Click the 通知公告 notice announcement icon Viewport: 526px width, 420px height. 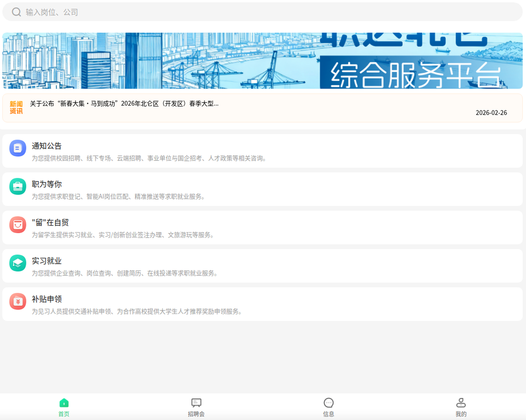pos(18,148)
